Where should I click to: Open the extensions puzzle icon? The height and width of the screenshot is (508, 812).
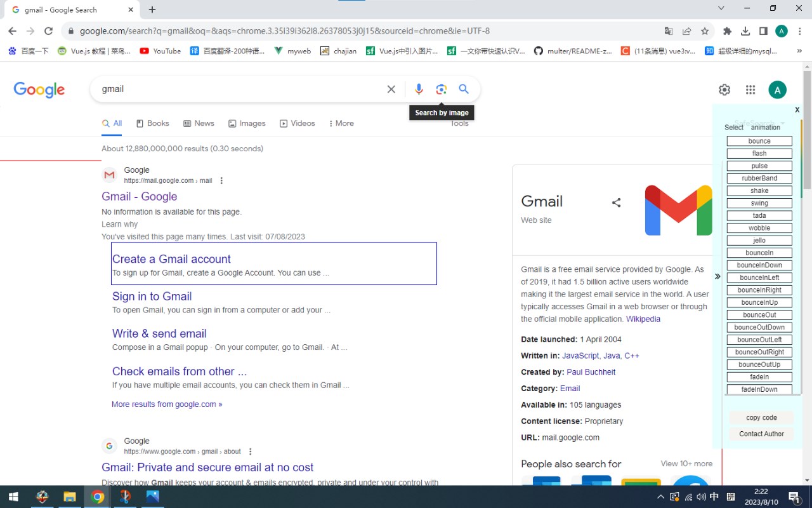tap(727, 31)
